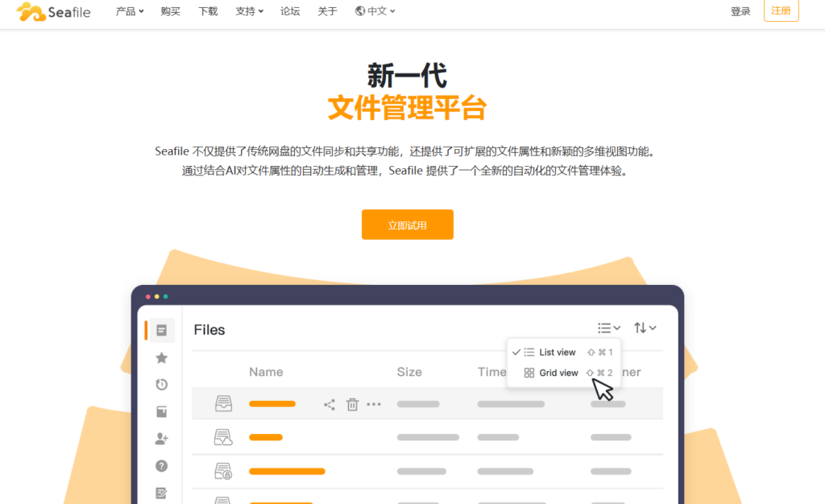Image resolution: width=825 pixels, height=504 pixels.
Task: Open the three-dots more menu in first row
Action: [x=374, y=404]
